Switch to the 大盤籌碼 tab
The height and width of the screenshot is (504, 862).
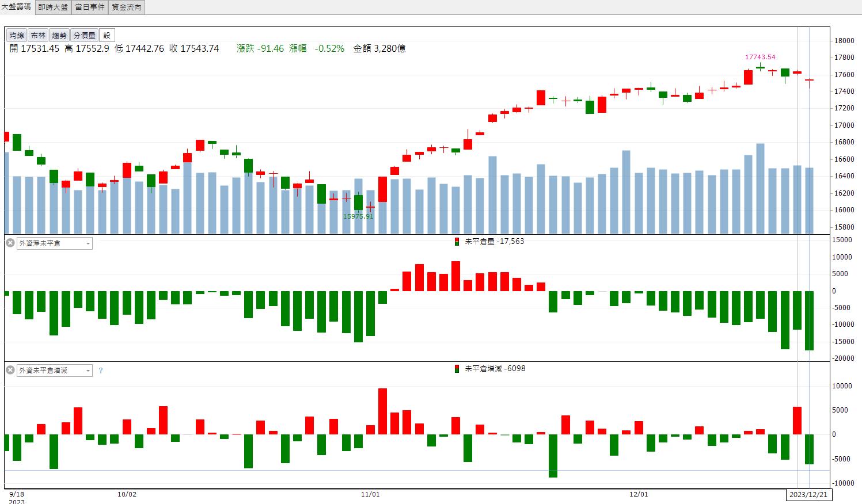pos(16,7)
